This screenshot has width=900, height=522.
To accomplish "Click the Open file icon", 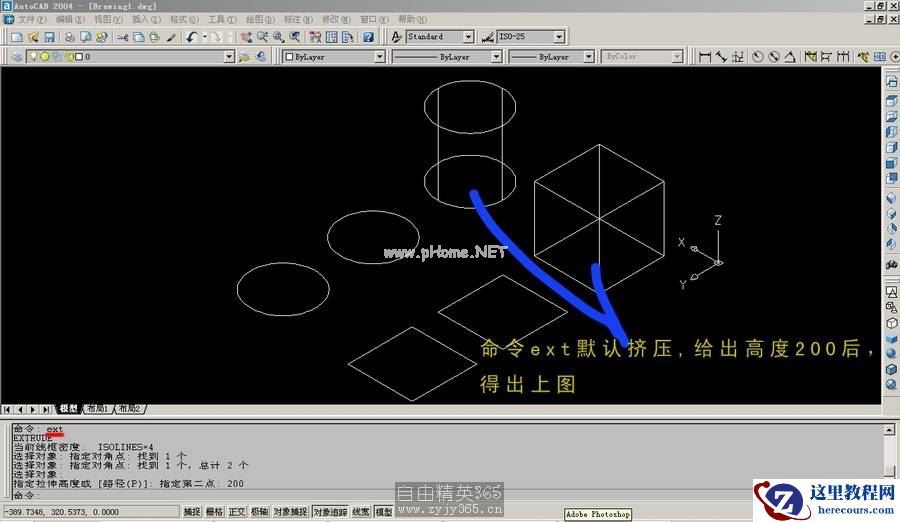I will tap(33, 37).
